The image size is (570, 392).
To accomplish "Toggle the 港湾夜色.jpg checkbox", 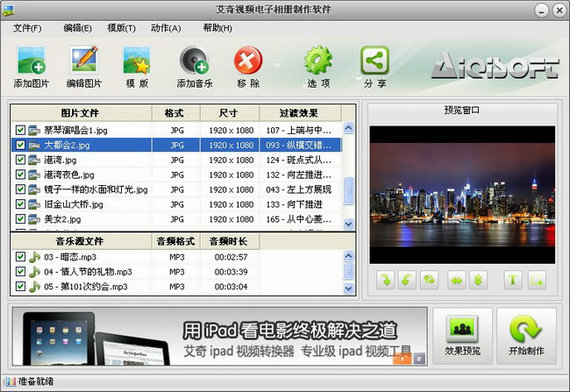I will click(x=20, y=175).
